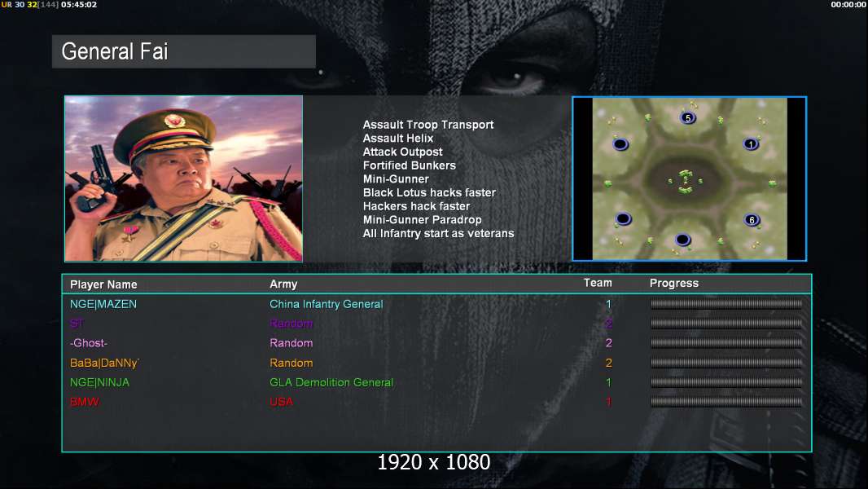This screenshot has width=868, height=489.
Task: Click the unnumbered start marker in map's upper-left
Action: [620, 144]
